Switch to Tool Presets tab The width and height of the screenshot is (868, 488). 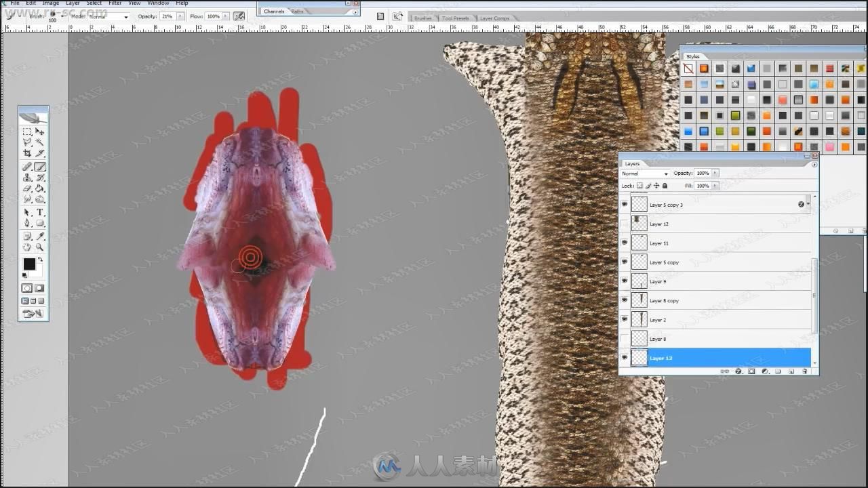(456, 18)
